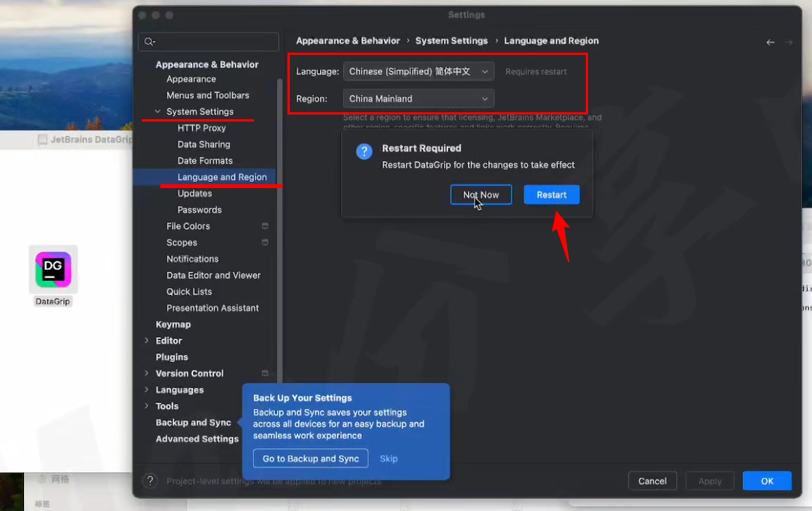This screenshot has height=511, width=812.
Task: Open the Region dropdown
Action: pyautogui.click(x=418, y=98)
